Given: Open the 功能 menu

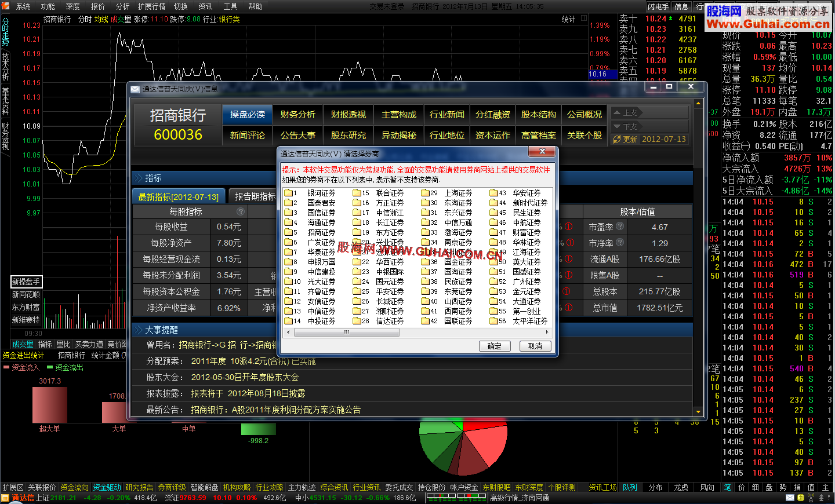Looking at the screenshot, I should click(x=48, y=6).
